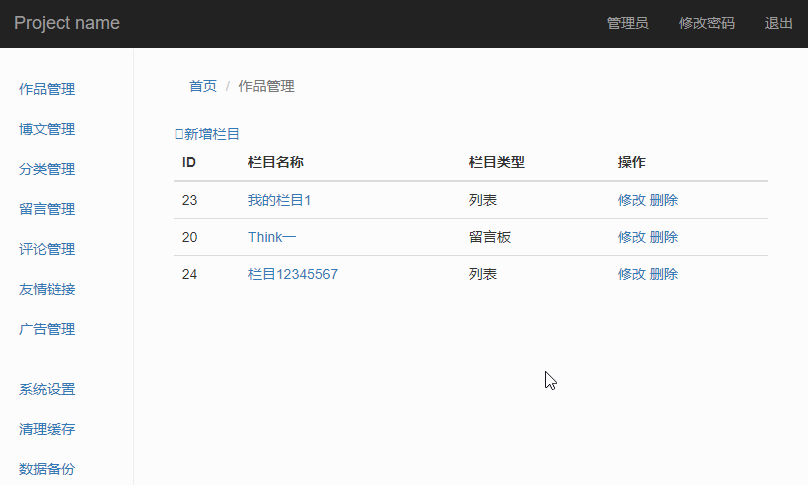Click the Project name brand link
Image resolution: width=808 pixels, height=485 pixels.
click(x=67, y=23)
